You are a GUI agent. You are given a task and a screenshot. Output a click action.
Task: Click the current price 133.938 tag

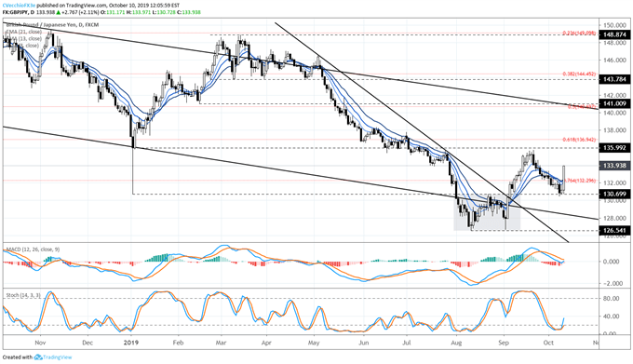[614, 166]
